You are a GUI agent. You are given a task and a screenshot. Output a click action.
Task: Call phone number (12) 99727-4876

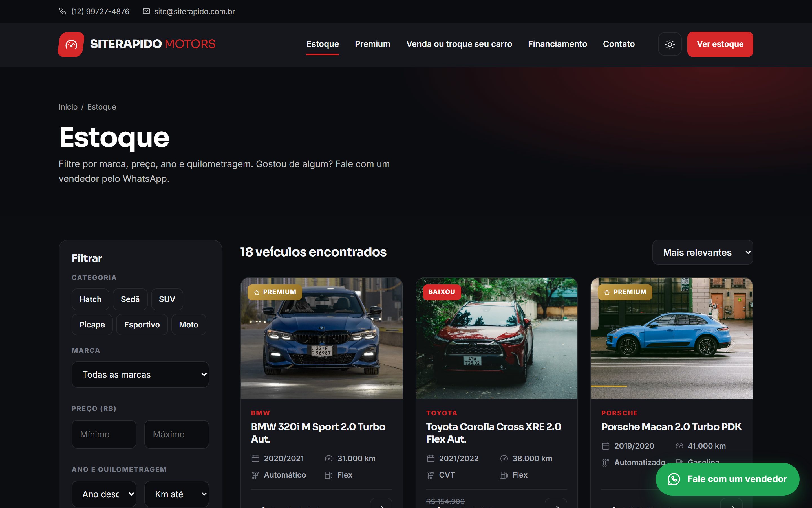click(100, 11)
